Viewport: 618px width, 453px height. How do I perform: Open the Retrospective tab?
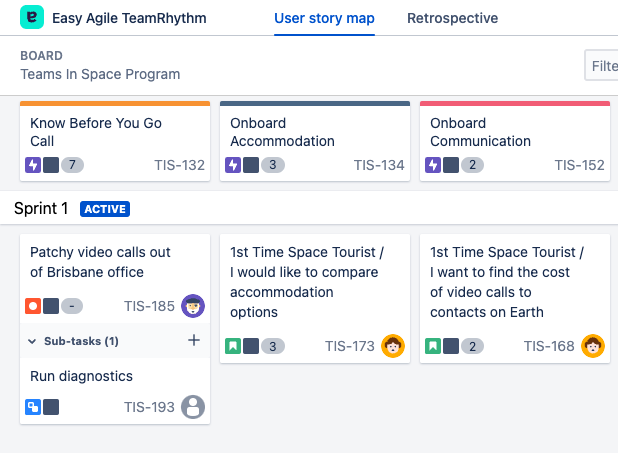452,18
